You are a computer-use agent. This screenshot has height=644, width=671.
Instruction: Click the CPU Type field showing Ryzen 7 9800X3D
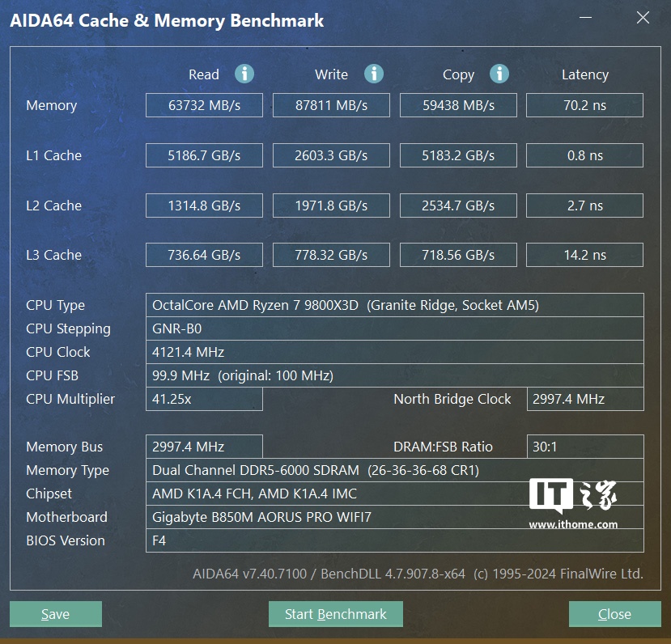coord(394,305)
